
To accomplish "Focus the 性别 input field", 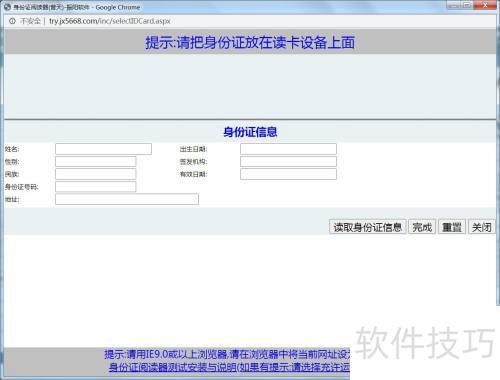I will click(x=96, y=161).
